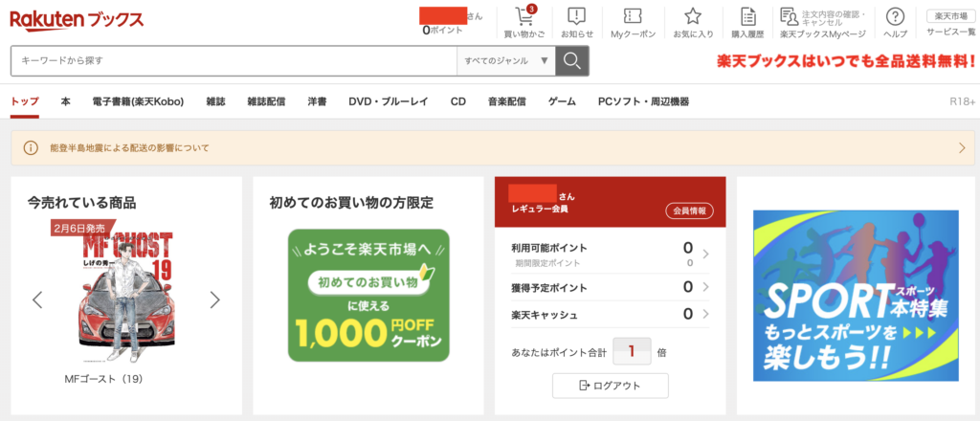Select the 本 tab
This screenshot has width=980, height=421.
click(x=66, y=101)
